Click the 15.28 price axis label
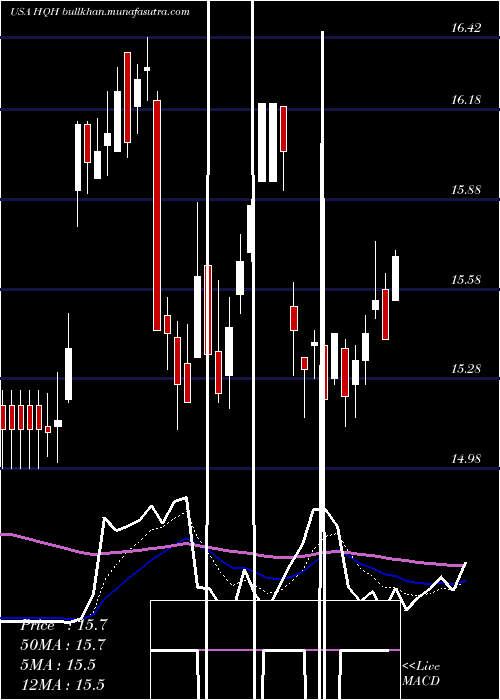This screenshot has height=700, width=500. coord(467,369)
